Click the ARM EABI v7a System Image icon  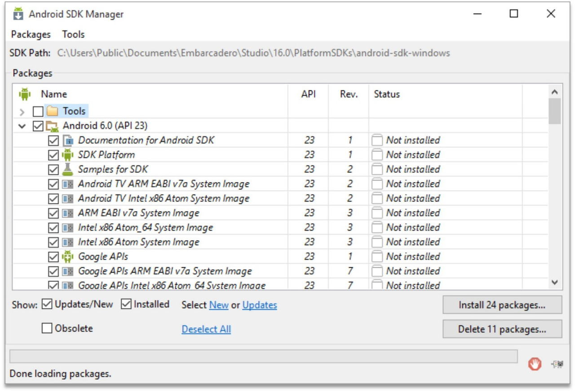(x=67, y=213)
